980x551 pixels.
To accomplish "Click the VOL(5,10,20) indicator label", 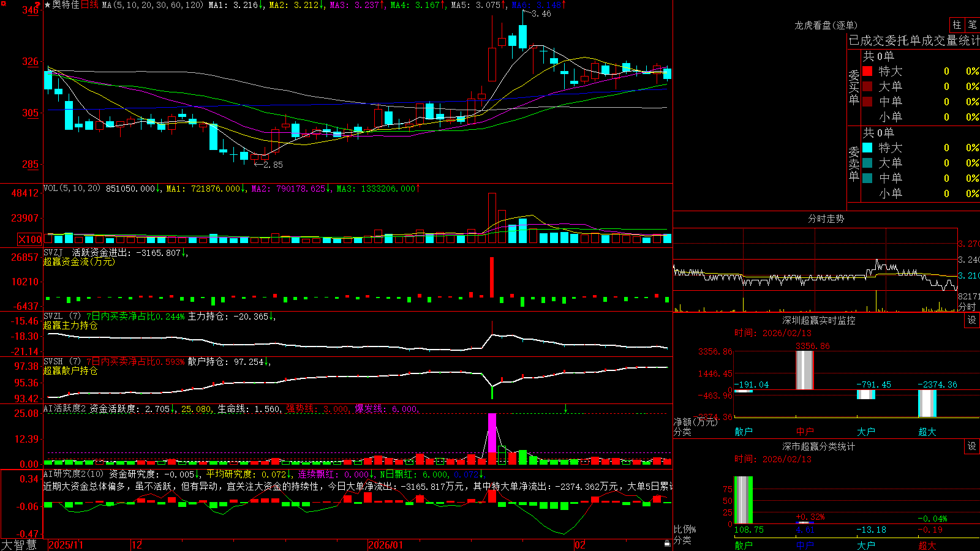I will coord(72,189).
